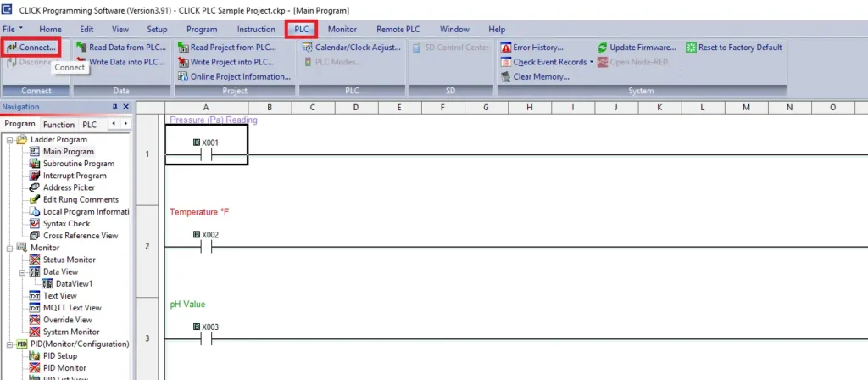The image size is (868, 380).
Task: Collapse PID(Monitor/Configuration) tree node
Action: (x=10, y=344)
